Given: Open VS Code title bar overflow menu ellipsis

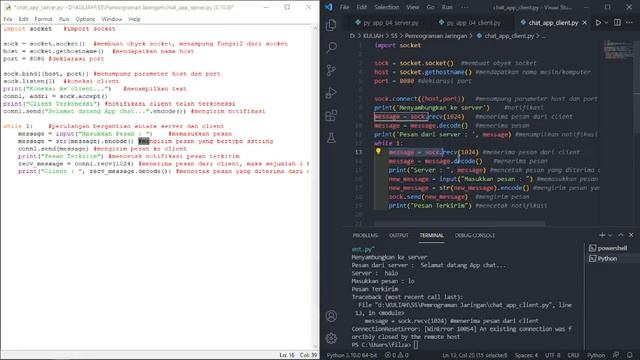Looking at the screenshot, I should coord(465,7).
